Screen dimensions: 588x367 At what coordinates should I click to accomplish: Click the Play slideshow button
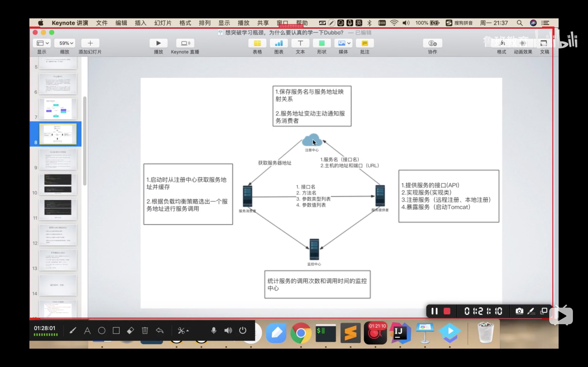[x=158, y=43]
